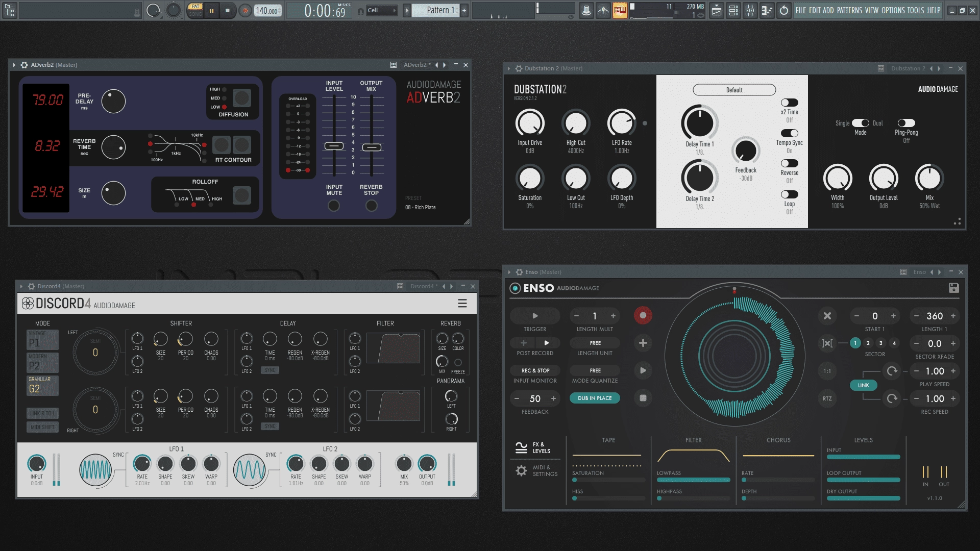Open the TOOLS menu
This screenshot has width=980, height=551.
(916, 10)
